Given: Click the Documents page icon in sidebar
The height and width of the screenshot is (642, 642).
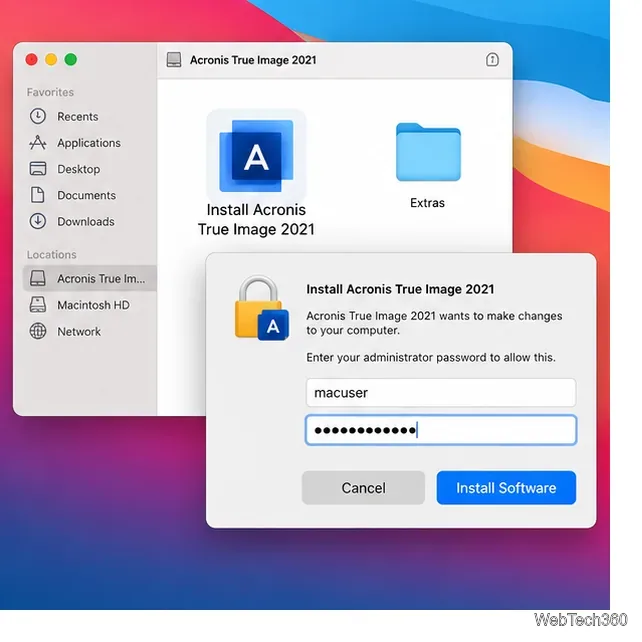Looking at the screenshot, I should point(38,195).
